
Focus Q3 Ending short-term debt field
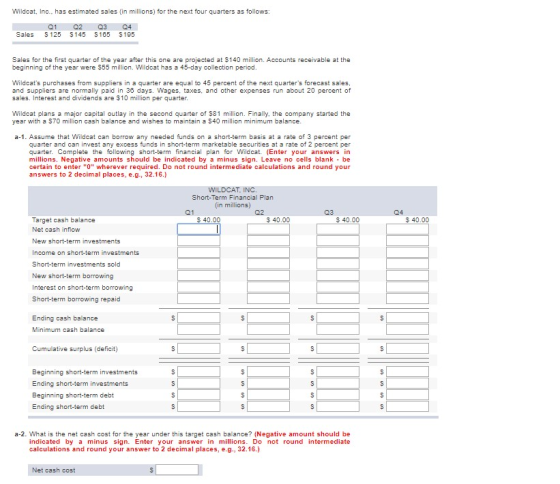coord(338,406)
